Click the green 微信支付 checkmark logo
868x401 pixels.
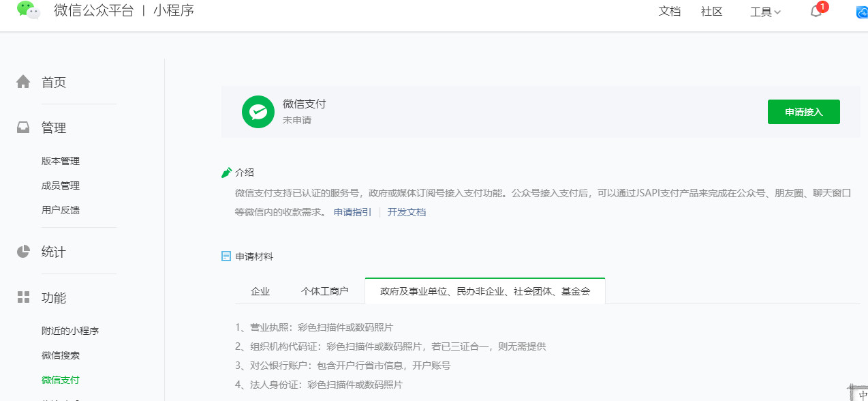[258, 112]
